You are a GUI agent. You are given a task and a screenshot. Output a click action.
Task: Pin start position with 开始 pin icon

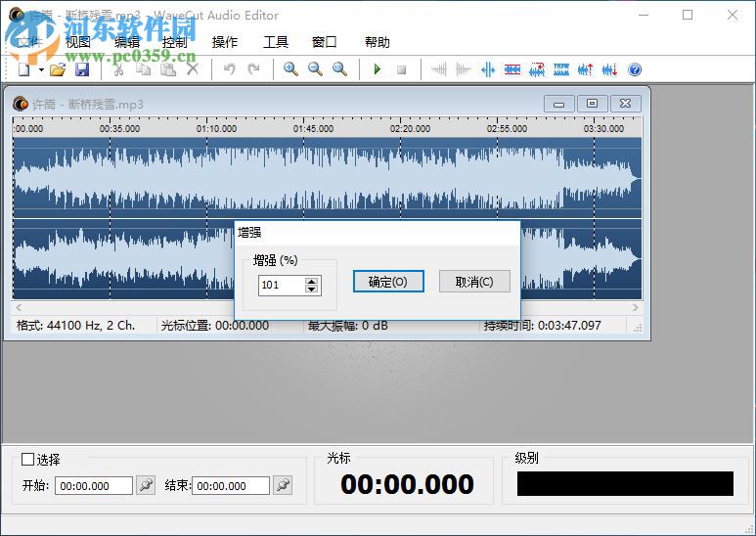click(x=146, y=485)
